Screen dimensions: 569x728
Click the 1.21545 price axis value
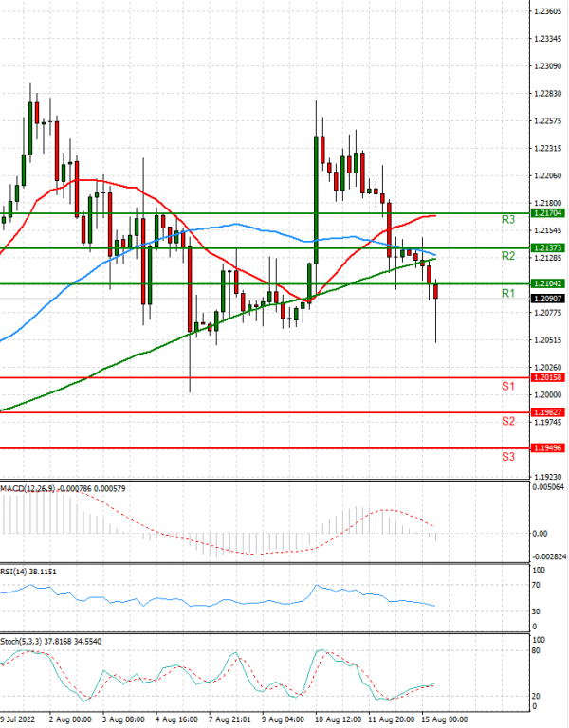coord(547,230)
